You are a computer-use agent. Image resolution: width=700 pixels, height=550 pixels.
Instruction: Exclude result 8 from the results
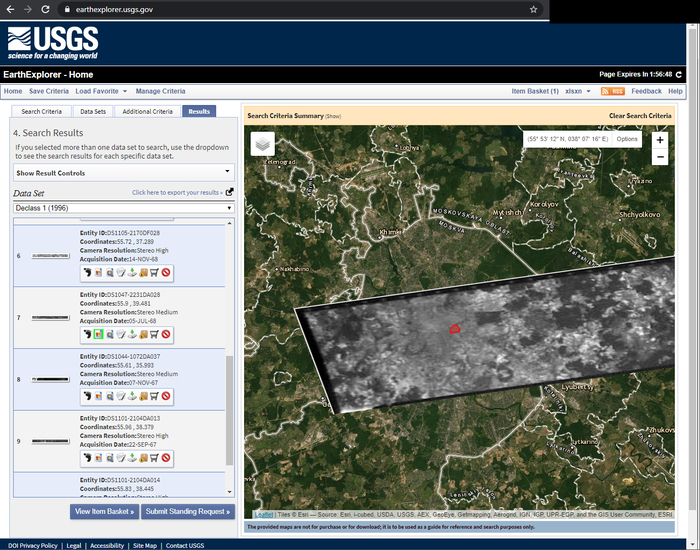166,396
